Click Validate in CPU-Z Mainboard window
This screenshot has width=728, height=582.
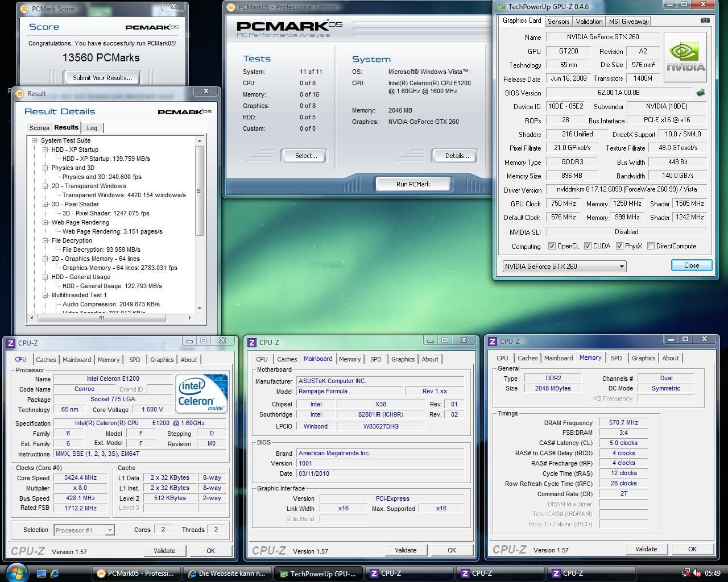[x=406, y=550]
